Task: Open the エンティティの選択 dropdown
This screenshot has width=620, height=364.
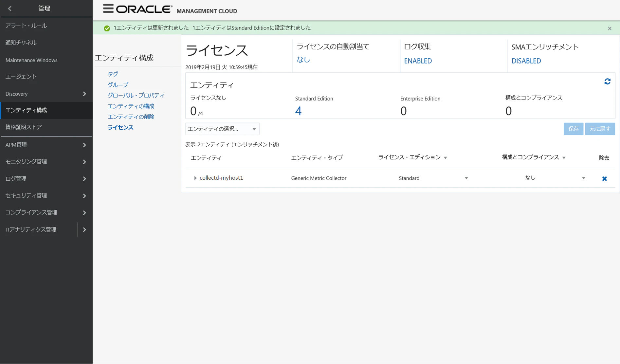Action: tap(222, 129)
